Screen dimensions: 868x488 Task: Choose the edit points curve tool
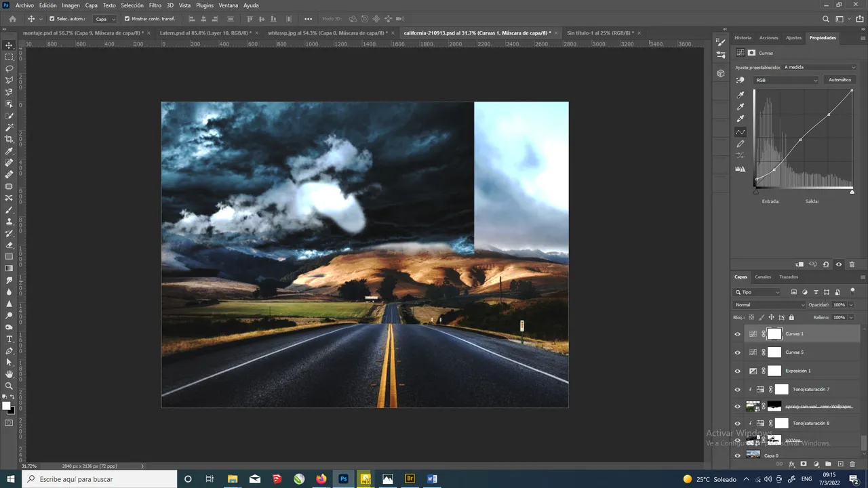(741, 132)
